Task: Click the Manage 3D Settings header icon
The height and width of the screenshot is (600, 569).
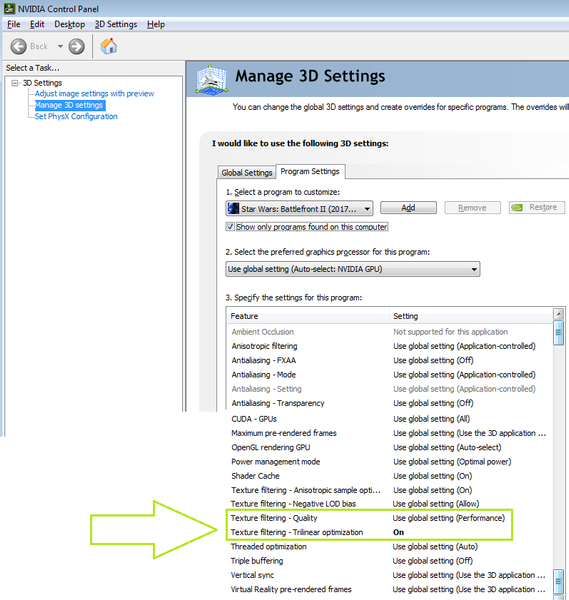Action: [x=211, y=79]
